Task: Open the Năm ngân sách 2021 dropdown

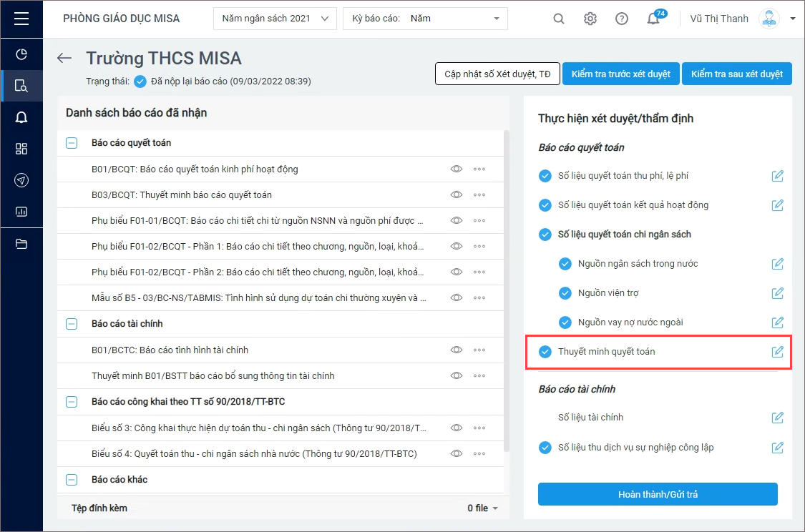Action: [x=275, y=19]
